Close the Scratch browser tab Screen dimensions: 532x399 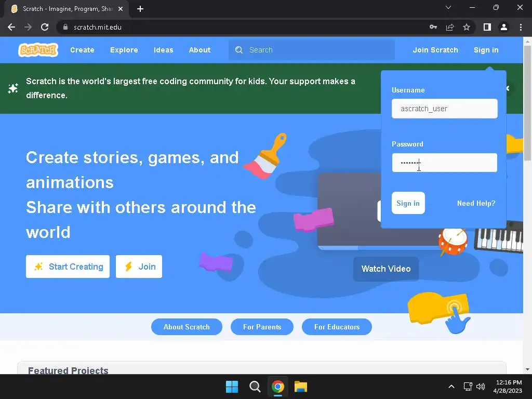coord(121,9)
